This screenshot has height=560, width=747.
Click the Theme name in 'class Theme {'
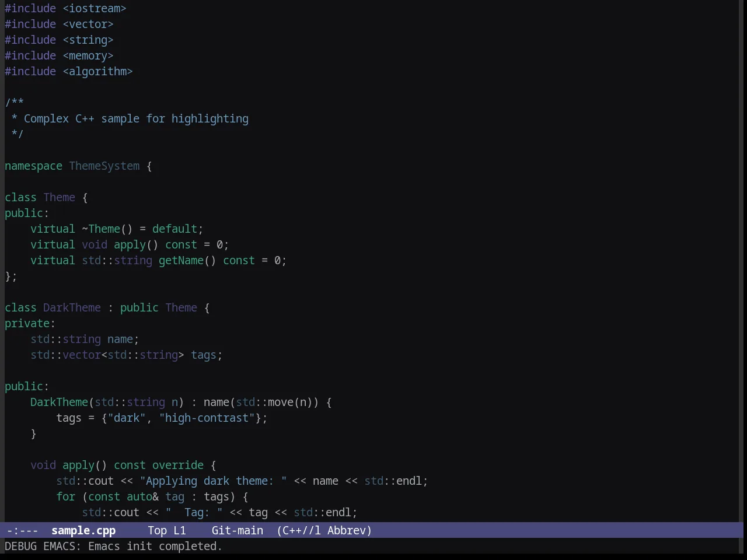pos(59,197)
